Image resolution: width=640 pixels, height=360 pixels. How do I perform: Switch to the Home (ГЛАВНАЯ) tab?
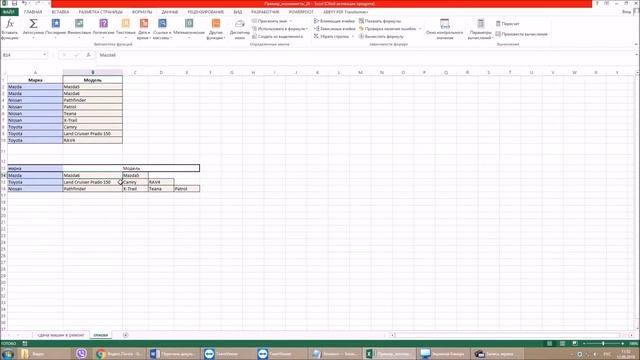(x=33, y=12)
